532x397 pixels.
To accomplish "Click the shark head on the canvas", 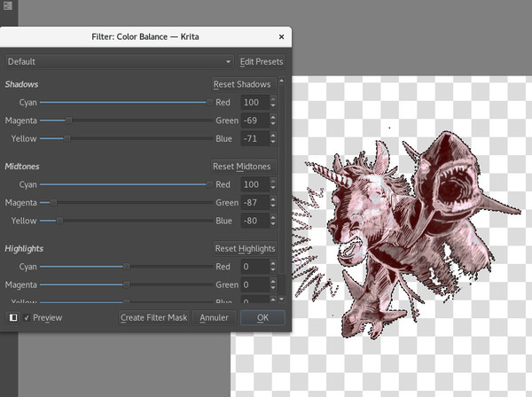I will [448, 176].
